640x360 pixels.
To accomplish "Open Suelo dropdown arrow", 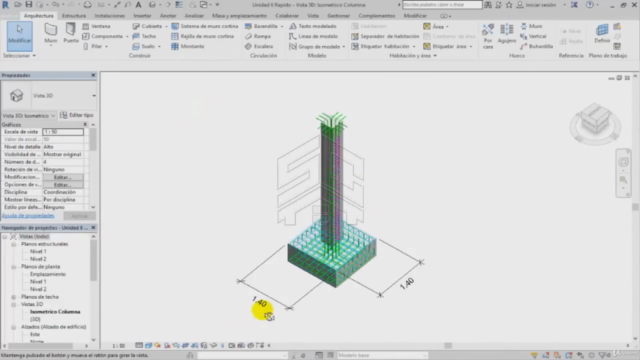I will pyautogui.click(x=159, y=47).
